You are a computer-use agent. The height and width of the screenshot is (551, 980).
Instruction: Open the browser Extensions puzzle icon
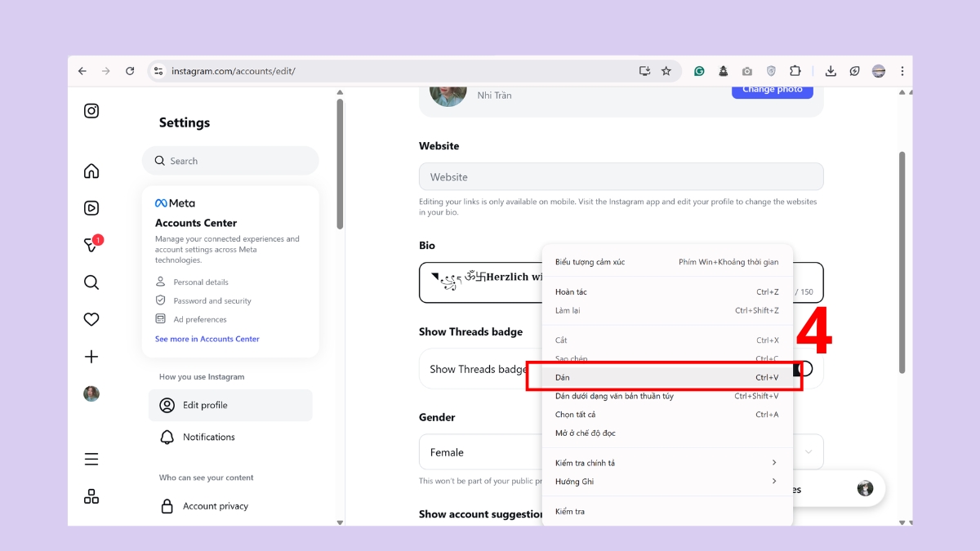point(795,71)
